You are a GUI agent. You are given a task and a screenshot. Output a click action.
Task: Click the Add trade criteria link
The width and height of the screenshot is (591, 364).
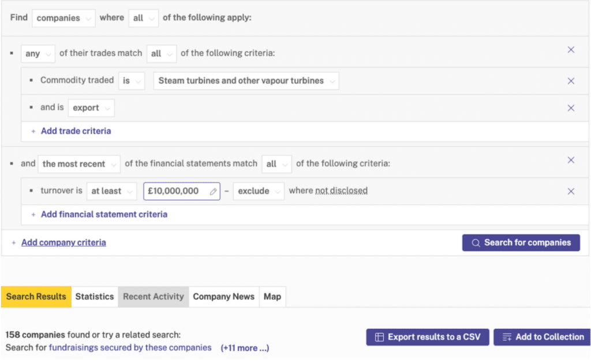click(76, 131)
